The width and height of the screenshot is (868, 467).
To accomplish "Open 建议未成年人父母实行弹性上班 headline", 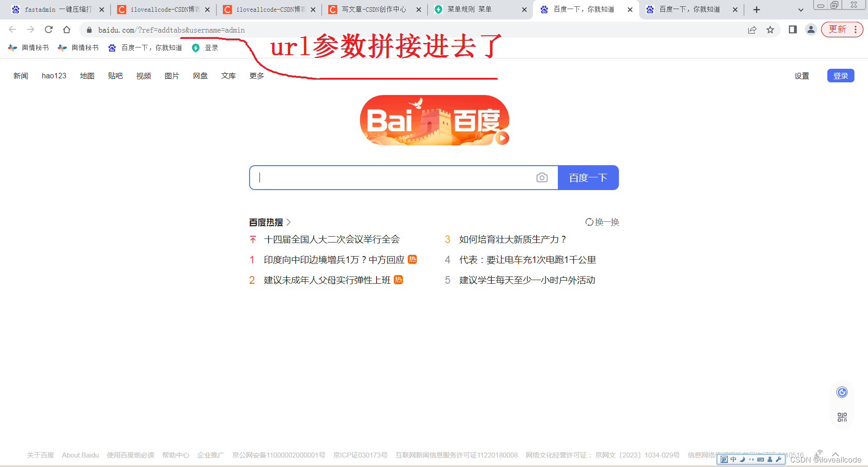I will click(327, 280).
